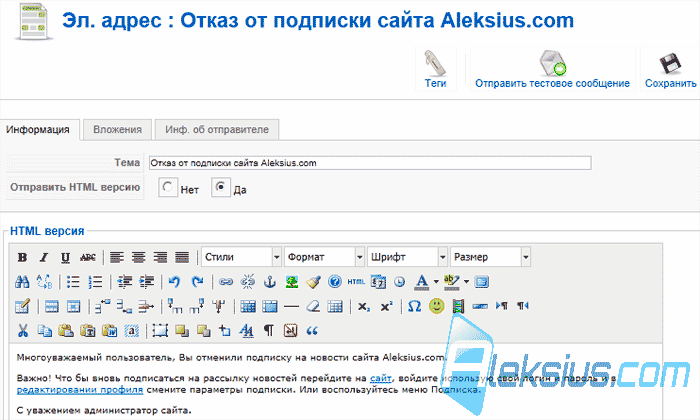
Task: Apply strikethrough formatting
Action: [x=88, y=258]
